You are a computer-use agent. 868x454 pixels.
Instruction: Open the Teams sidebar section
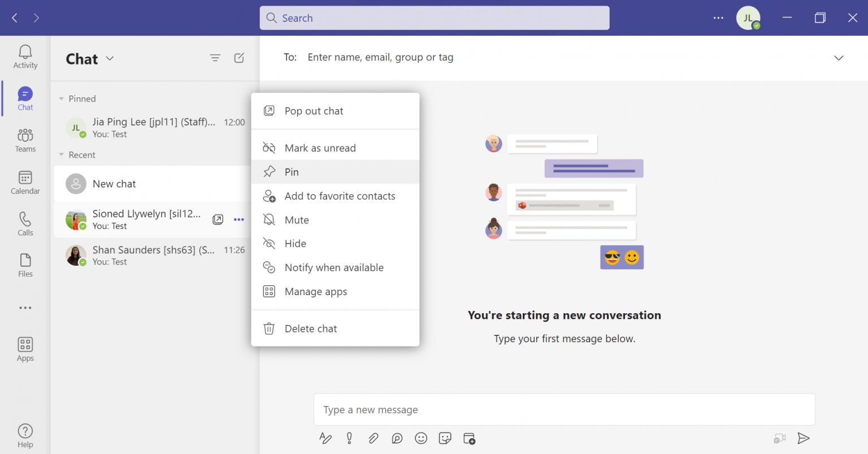coord(25,140)
